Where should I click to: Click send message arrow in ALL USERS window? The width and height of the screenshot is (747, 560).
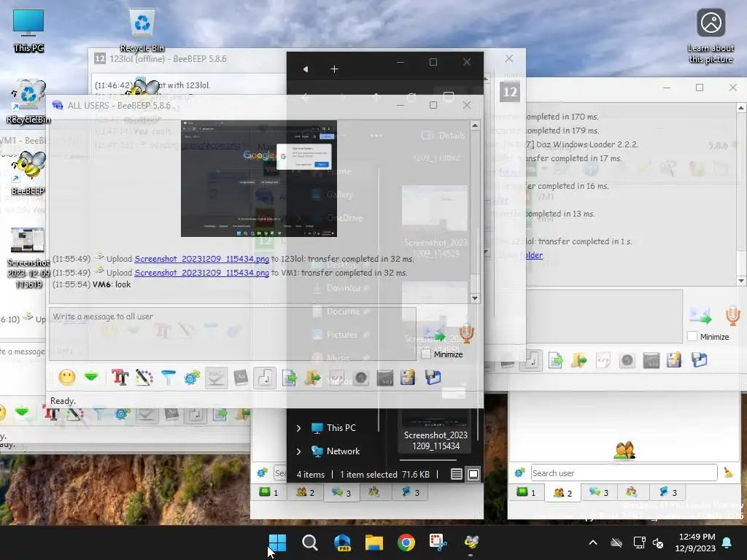[435, 332]
